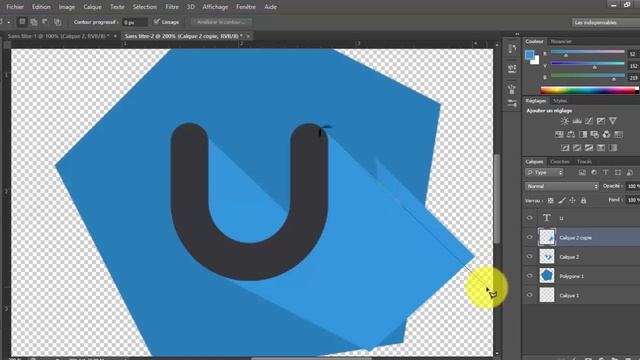Add a Color Balance adjustment (scales icon)
640x360 pixels.
[571, 134]
